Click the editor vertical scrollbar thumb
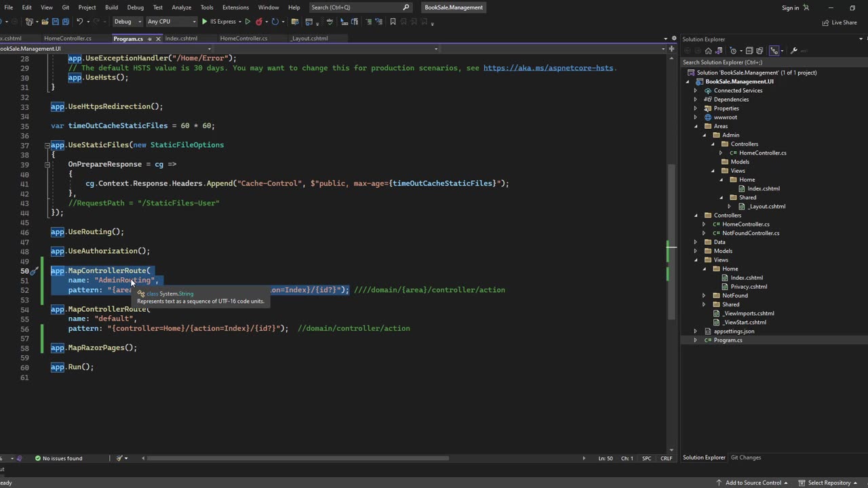868x488 pixels. click(x=671, y=242)
